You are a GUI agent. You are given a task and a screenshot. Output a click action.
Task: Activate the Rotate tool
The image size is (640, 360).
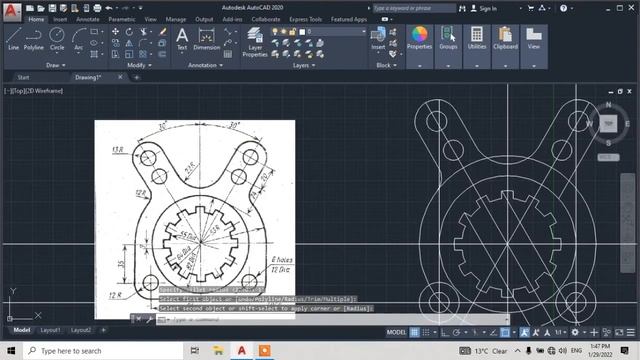[x=129, y=31]
